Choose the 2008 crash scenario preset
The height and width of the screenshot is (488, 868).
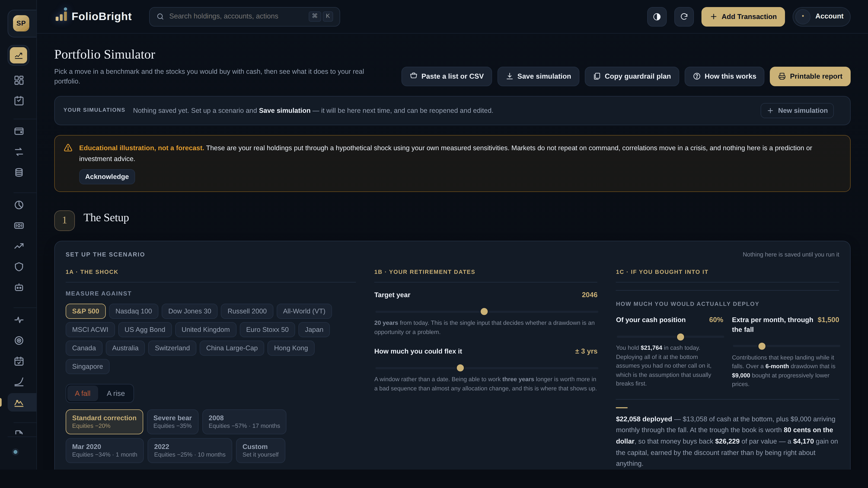point(244,422)
